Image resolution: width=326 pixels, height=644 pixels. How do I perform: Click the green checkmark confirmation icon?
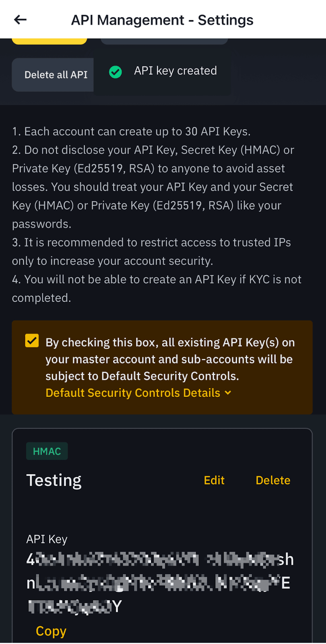pyautogui.click(x=116, y=72)
